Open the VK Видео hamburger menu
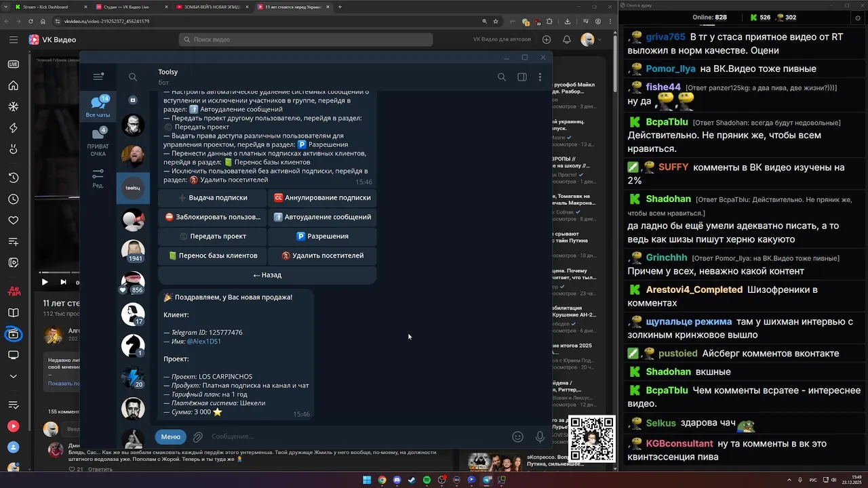 (14, 40)
